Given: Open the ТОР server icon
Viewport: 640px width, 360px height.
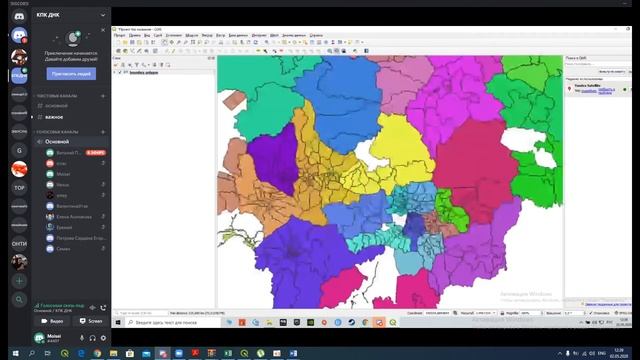Looking at the screenshot, I should (19, 188).
